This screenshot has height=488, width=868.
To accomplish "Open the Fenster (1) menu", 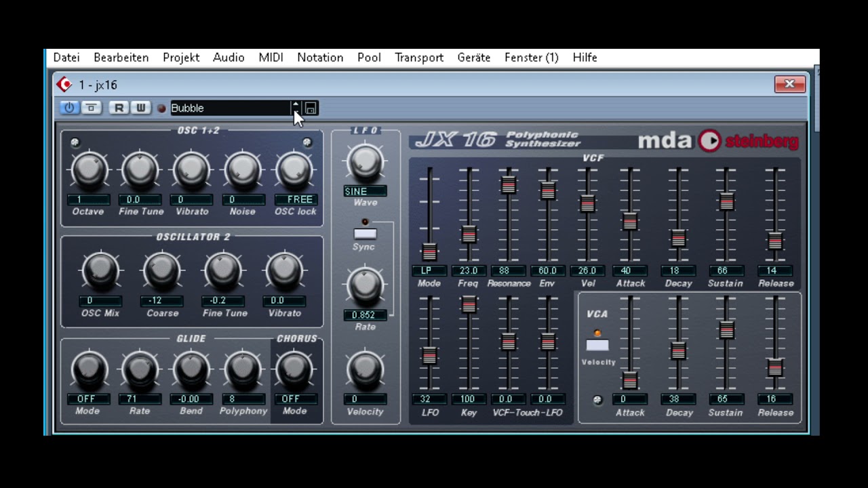I will tap(532, 58).
